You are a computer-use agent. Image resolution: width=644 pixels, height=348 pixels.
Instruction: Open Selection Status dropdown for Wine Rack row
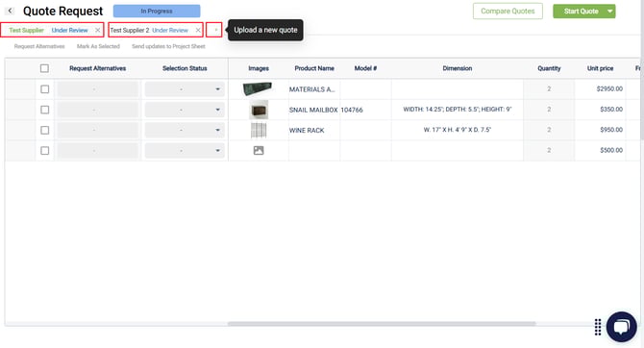pos(185,130)
